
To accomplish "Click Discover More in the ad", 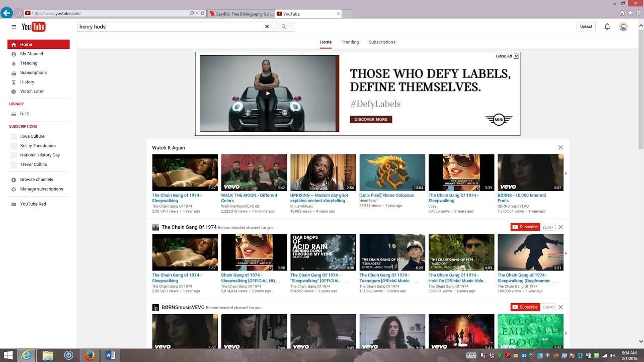I will 371,120.
